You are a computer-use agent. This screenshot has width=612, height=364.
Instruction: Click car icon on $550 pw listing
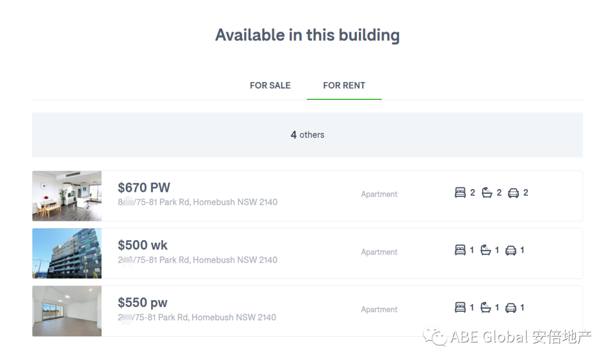511,308
